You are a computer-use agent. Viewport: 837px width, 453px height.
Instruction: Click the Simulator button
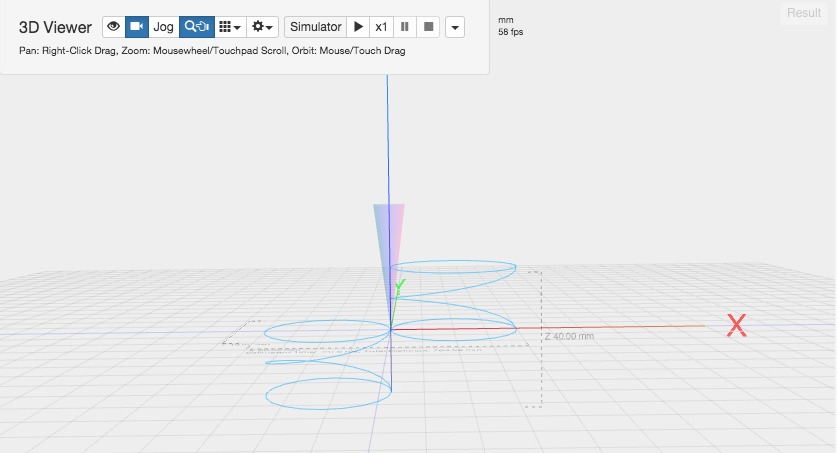click(315, 27)
